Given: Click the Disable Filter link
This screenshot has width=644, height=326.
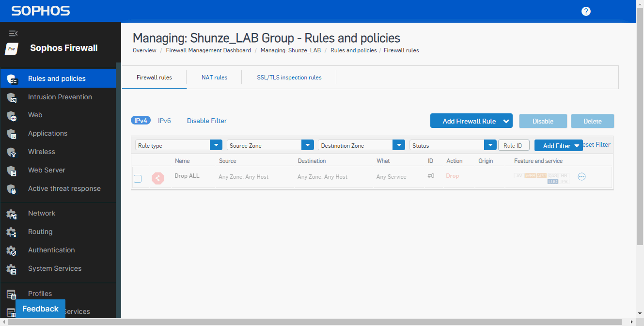Looking at the screenshot, I should (x=206, y=121).
